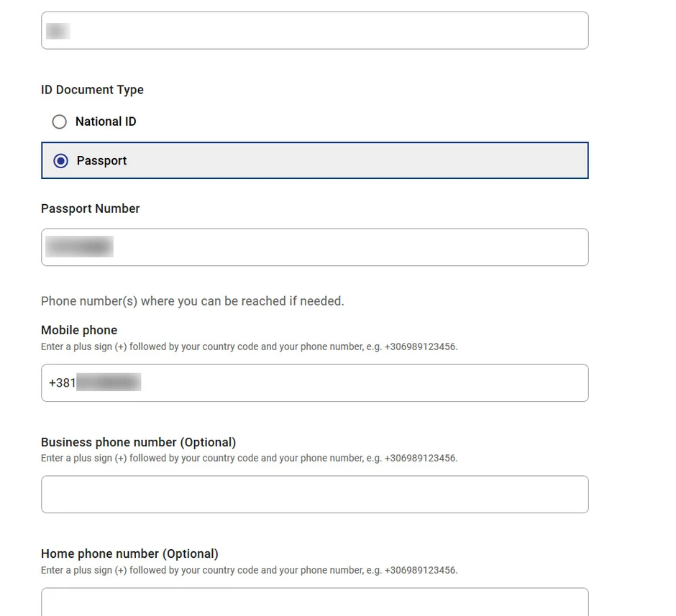676x616 pixels.
Task: Click the Home phone number (Optional) label
Action: point(129,553)
